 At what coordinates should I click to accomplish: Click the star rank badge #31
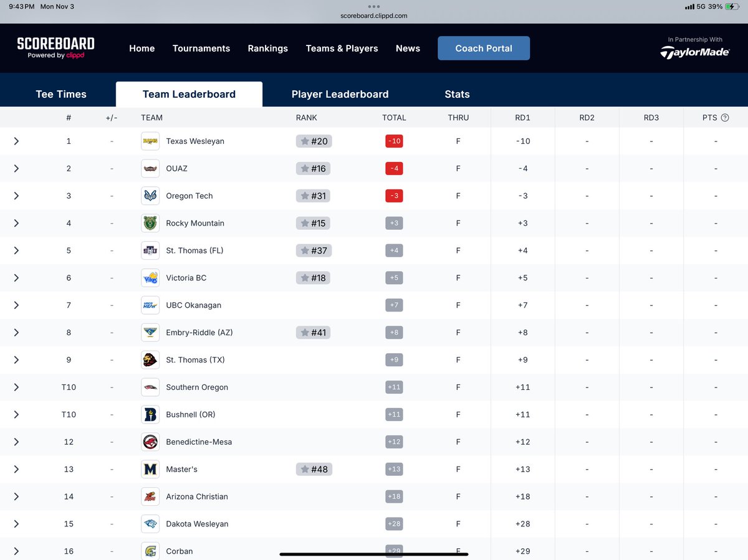tap(314, 196)
